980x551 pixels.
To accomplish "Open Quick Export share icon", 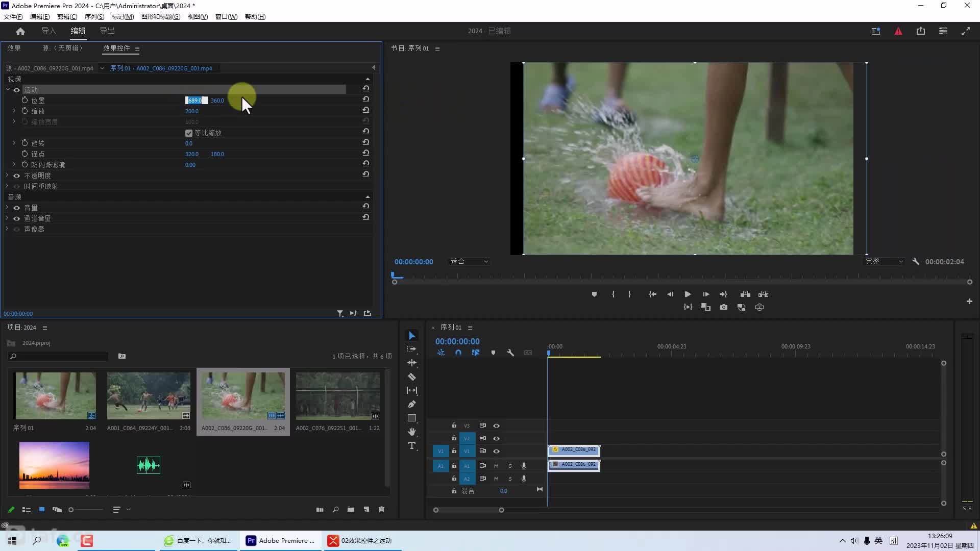I will coord(921,31).
